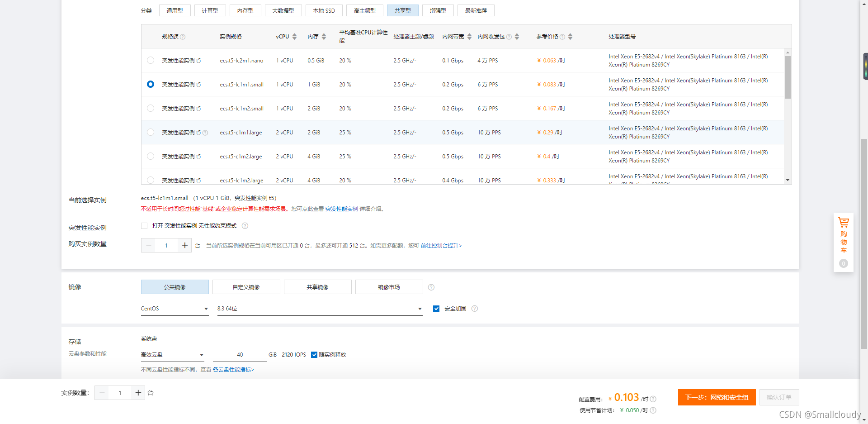
Task: Click help icon next to 无性能约束模式
Action: point(245,226)
